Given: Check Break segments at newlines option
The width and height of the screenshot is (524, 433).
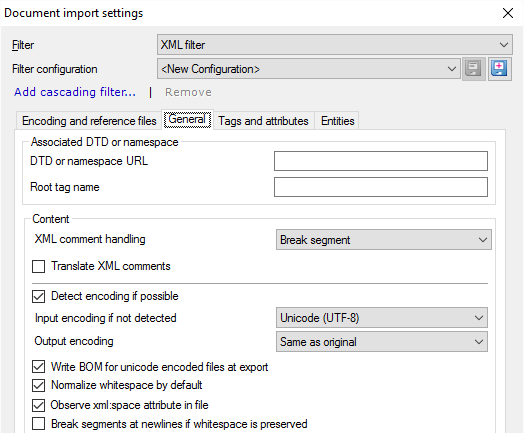Looking at the screenshot, I should pos(38,424).
